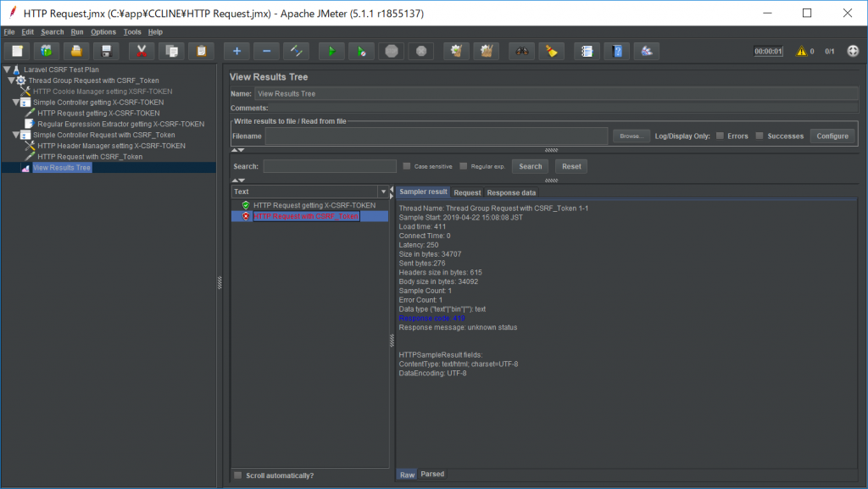Click the Expand All plus icon
868x489 pixels.
tap(237, 52)
